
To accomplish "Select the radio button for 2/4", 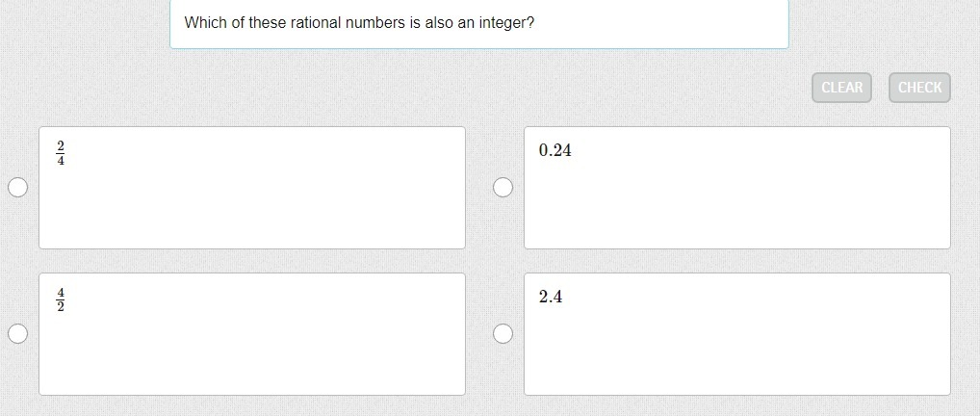I will (x=17, y=188).
